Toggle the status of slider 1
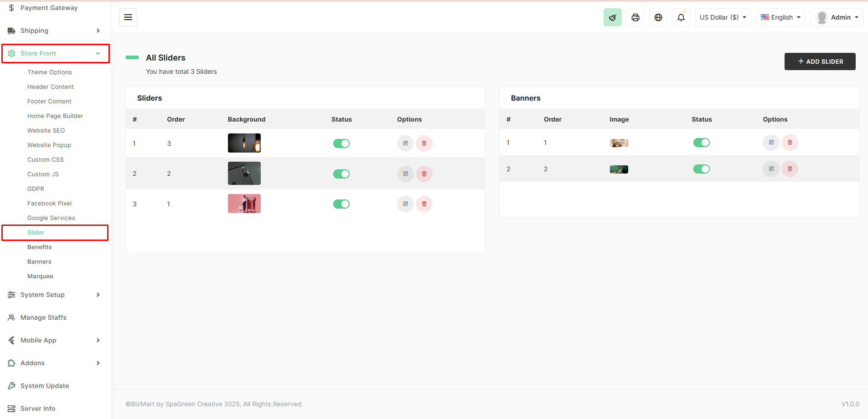 [341, 143]
